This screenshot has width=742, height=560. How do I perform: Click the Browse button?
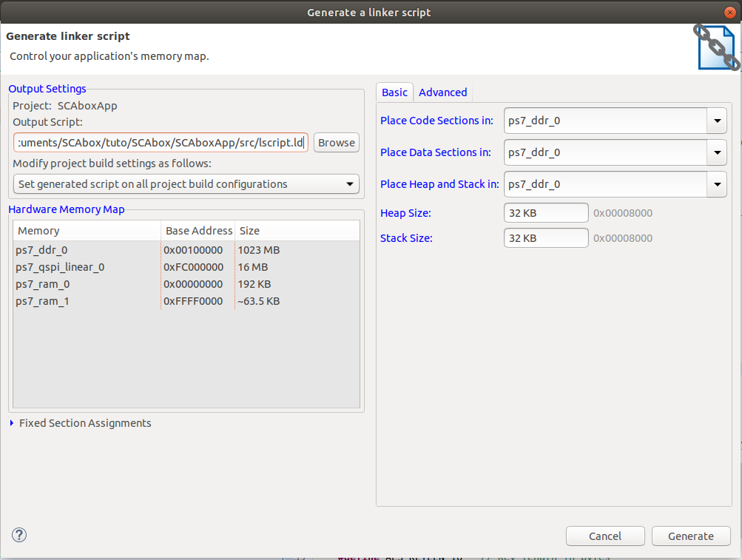[x=337, y=143]
